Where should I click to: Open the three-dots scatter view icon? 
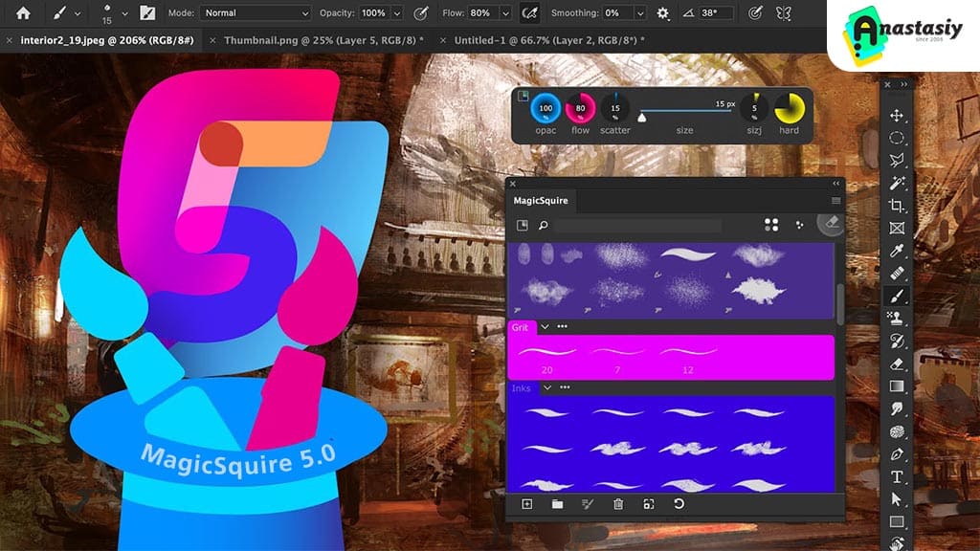coord(799,225)
